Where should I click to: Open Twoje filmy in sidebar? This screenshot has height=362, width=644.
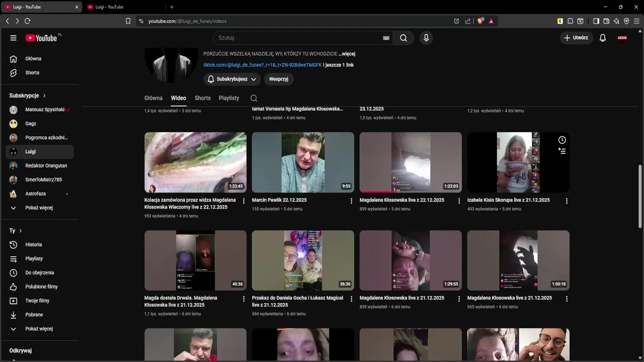point(39,301)
